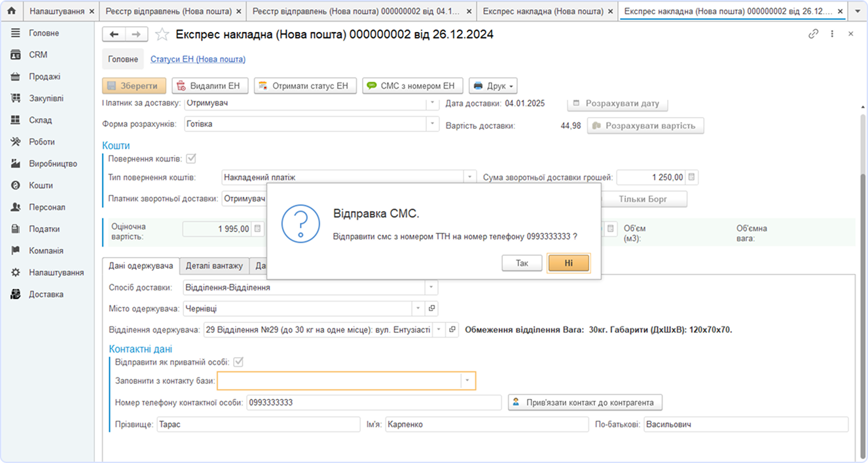Go back with the left arrow
Screen dimensions: 868x463
[115, 35]
